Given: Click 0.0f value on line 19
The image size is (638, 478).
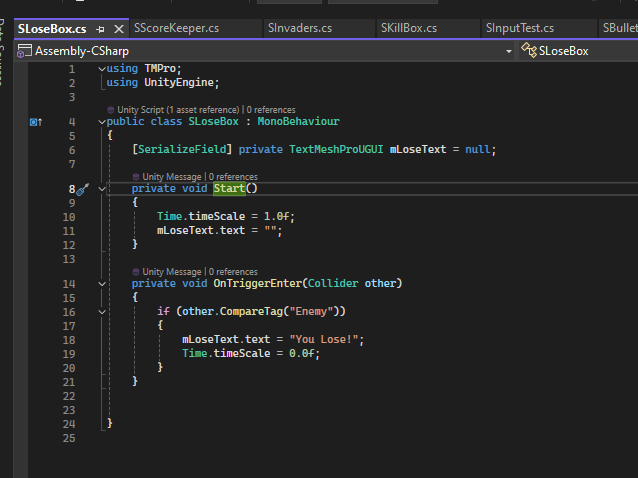Looking at the screenshot, I should (302, 353).
